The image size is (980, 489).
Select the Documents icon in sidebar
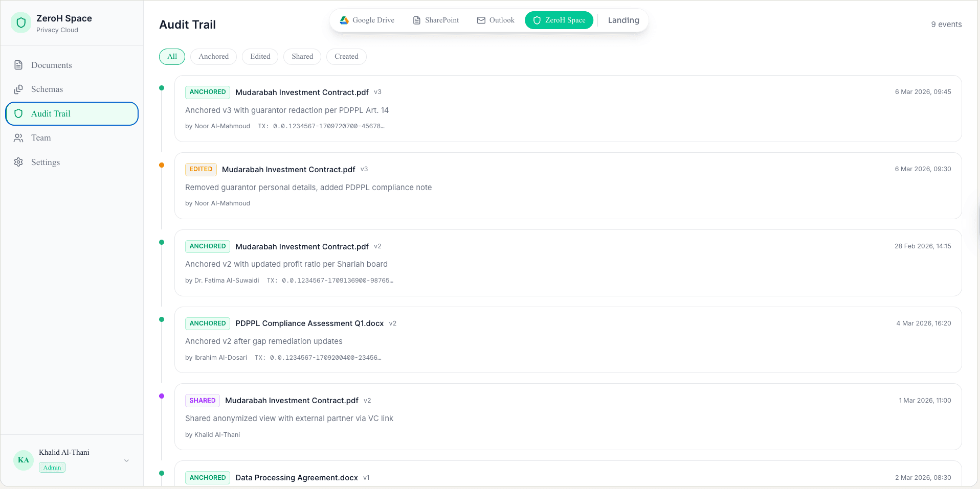(x=18, y=65)
